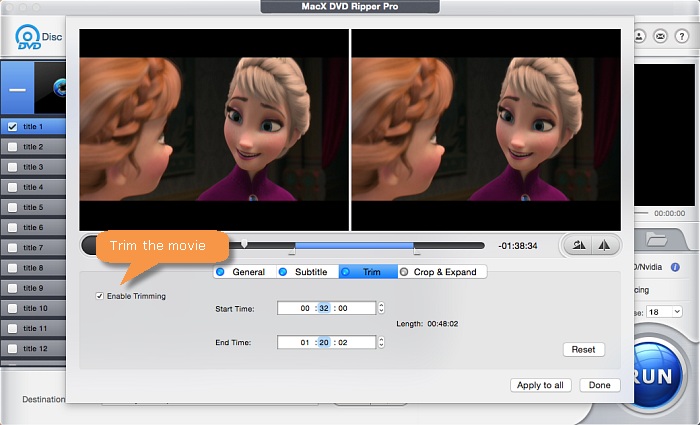The width and height of the screenshot is (700, 425).
Task: Check the title 5 checkbox
Action: (12, 208)
